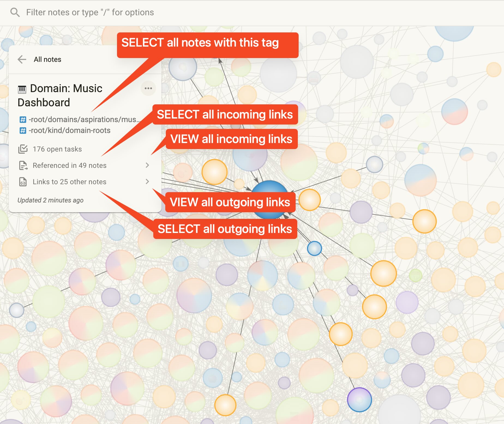Select the Referenced in 49 notes row
The image size is (504, 424).
pyautogui.click(x=85, y=165)
